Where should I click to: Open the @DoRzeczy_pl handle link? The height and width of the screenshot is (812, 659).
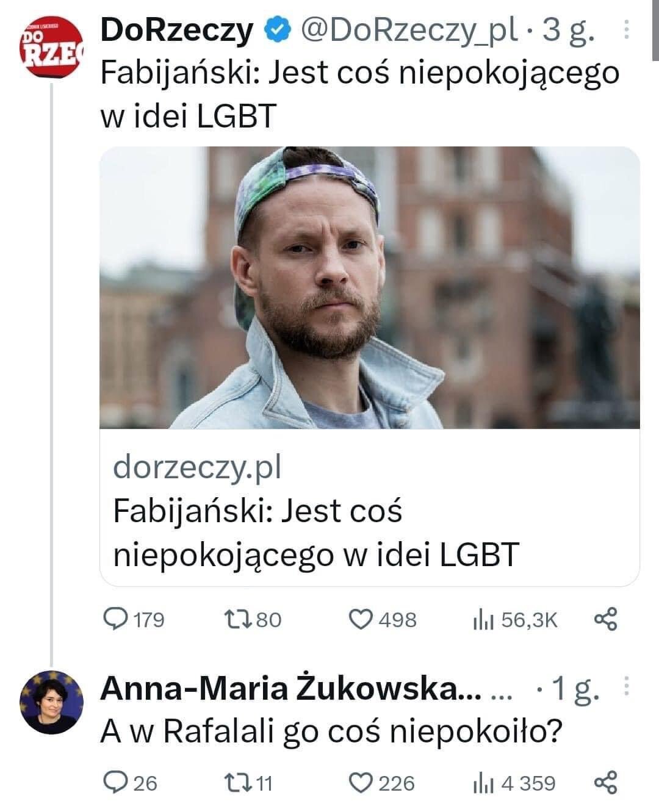[408, 31]
